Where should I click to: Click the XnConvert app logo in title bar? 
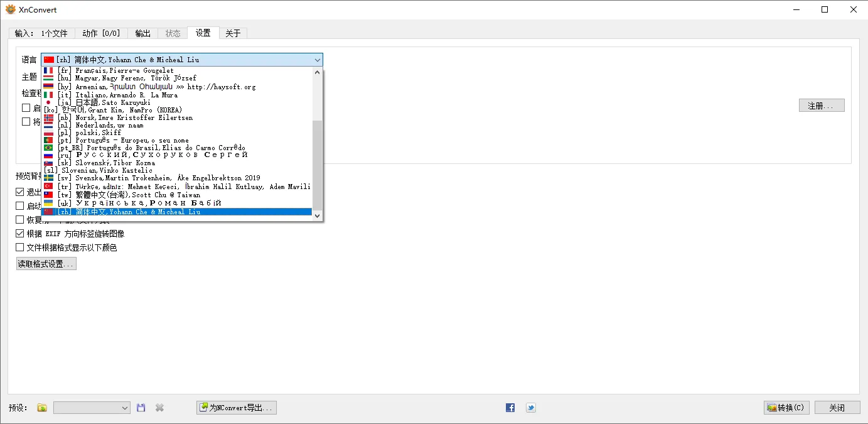click(11, 9)
